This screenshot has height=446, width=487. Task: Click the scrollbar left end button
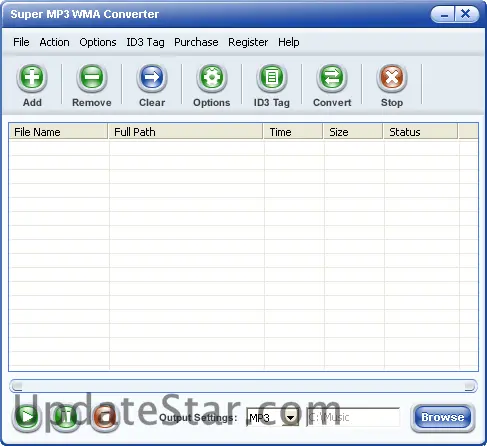[16, 386]
